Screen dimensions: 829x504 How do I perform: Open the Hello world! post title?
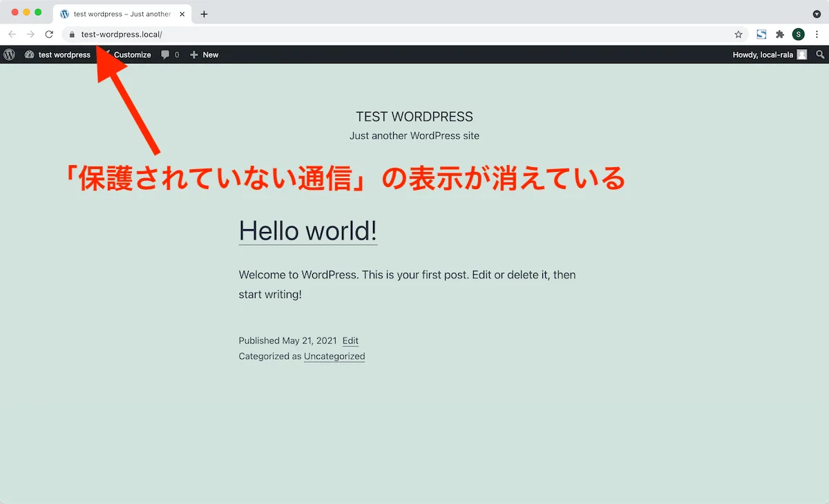click(308, 231)
